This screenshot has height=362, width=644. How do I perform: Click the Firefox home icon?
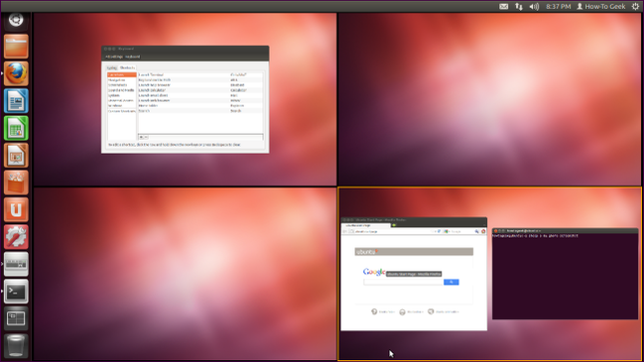coord(483,231)
